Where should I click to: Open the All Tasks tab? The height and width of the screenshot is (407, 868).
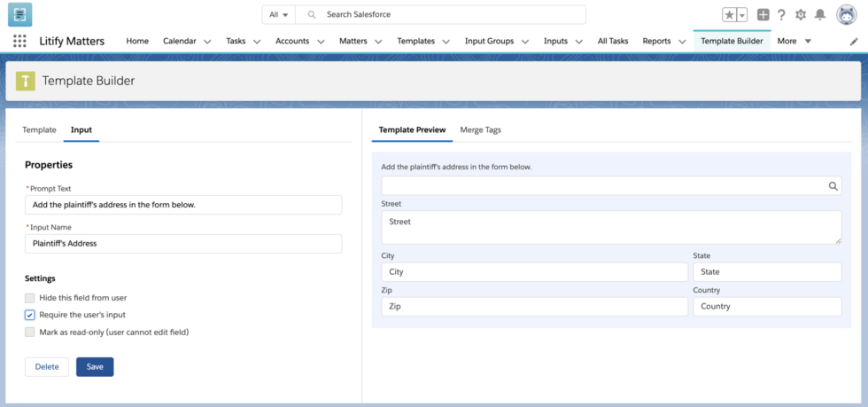point(613,41)
